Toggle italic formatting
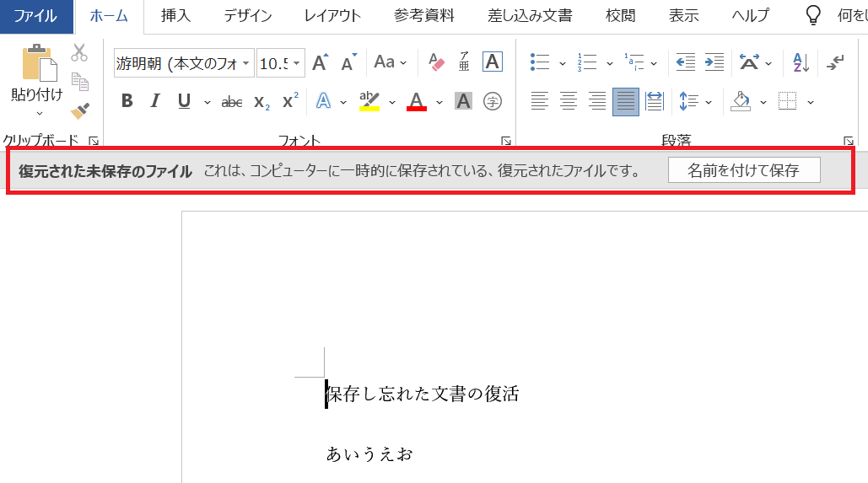 point(155,101)
